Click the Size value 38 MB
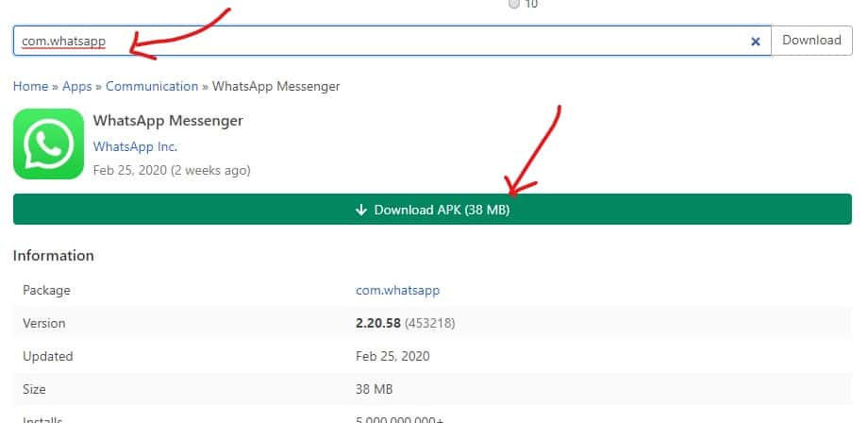 point(375,389)
